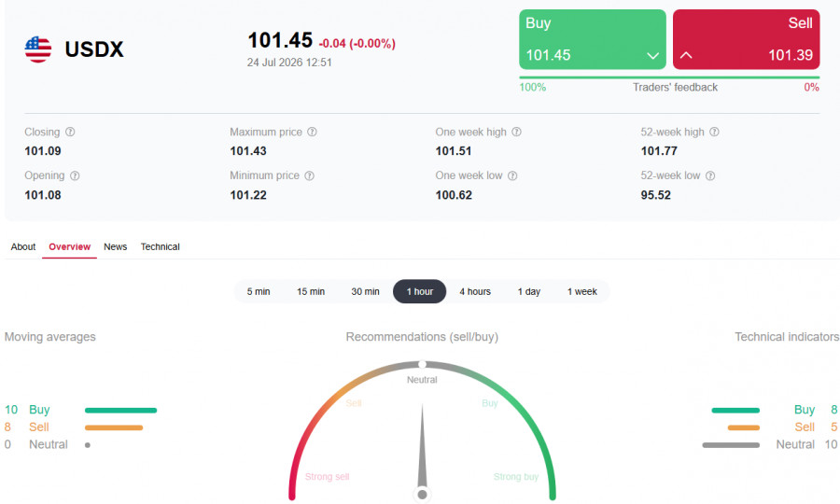Click the Strong buy gauge label
This screenshot has height=504, width=840.
pos(516,477)
